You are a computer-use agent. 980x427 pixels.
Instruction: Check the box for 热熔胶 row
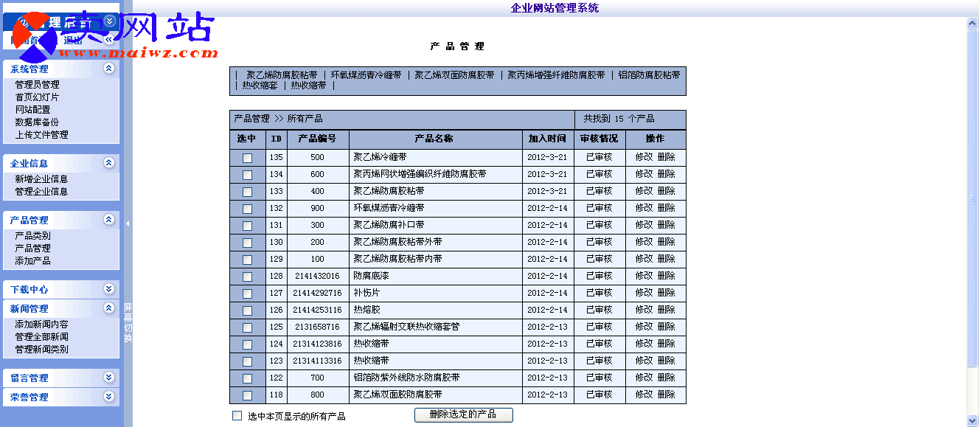point(248,310)
